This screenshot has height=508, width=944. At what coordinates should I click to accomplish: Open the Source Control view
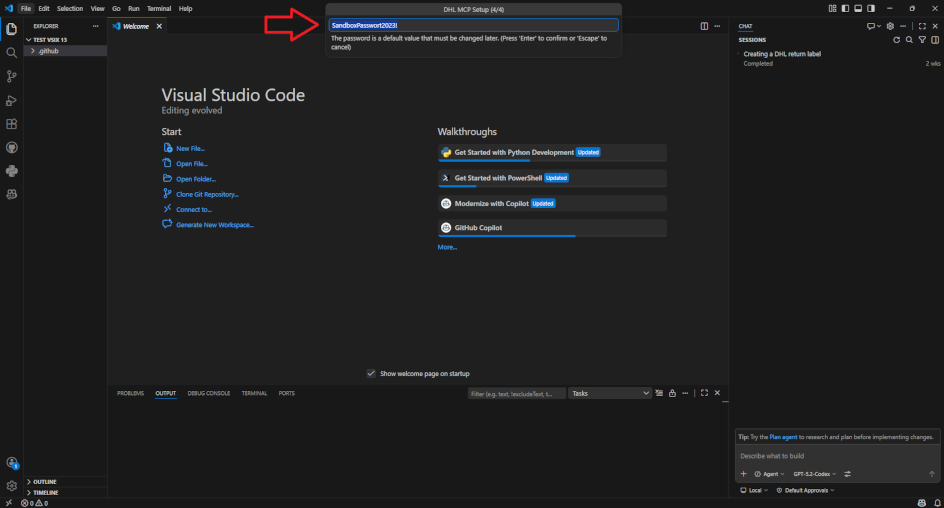pos(12,76)
